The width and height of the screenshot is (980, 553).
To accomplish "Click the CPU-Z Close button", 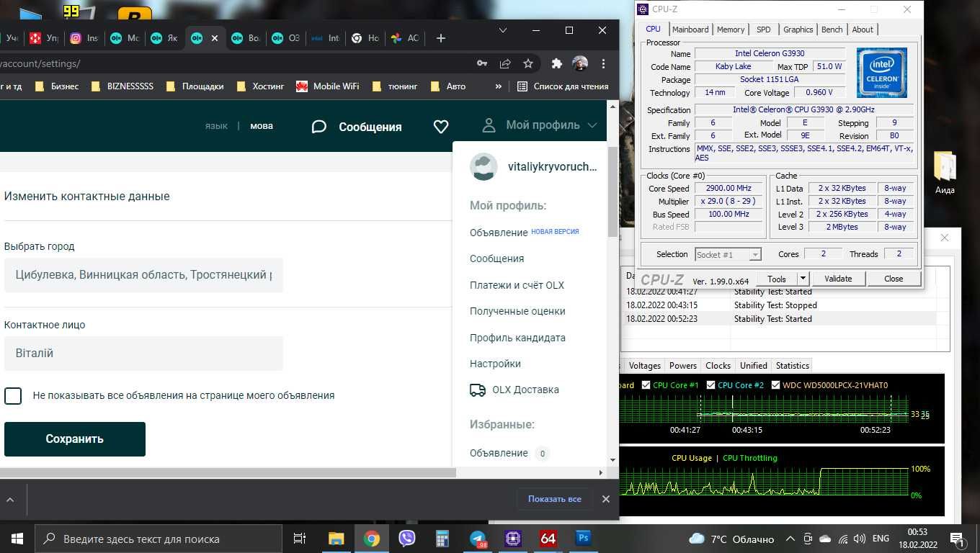I will point(894,279).
